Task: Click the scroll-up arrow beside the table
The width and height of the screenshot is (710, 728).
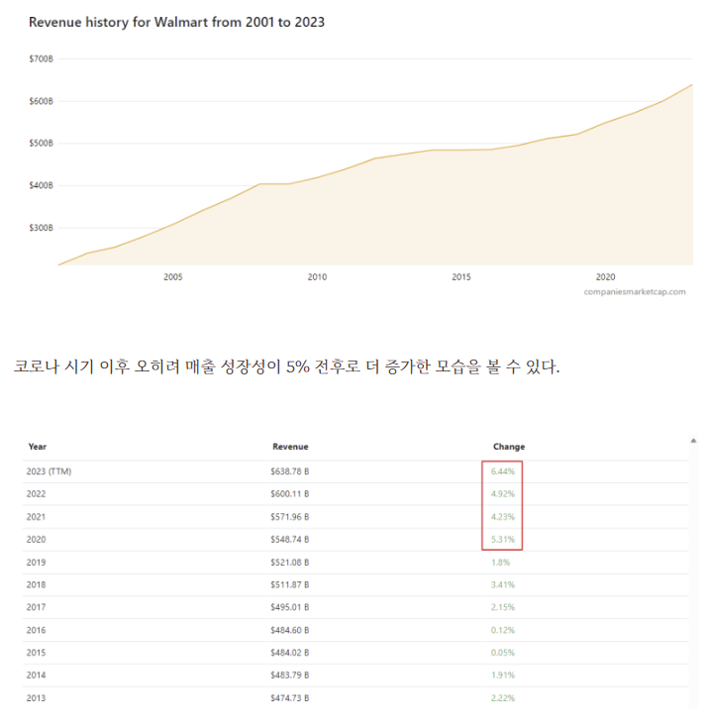Action: 693,441
